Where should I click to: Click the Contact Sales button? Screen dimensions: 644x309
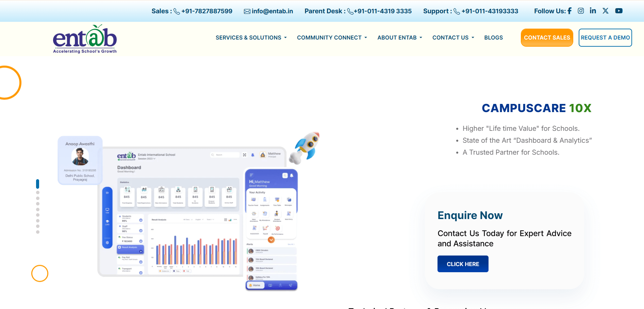coord(547,37)
